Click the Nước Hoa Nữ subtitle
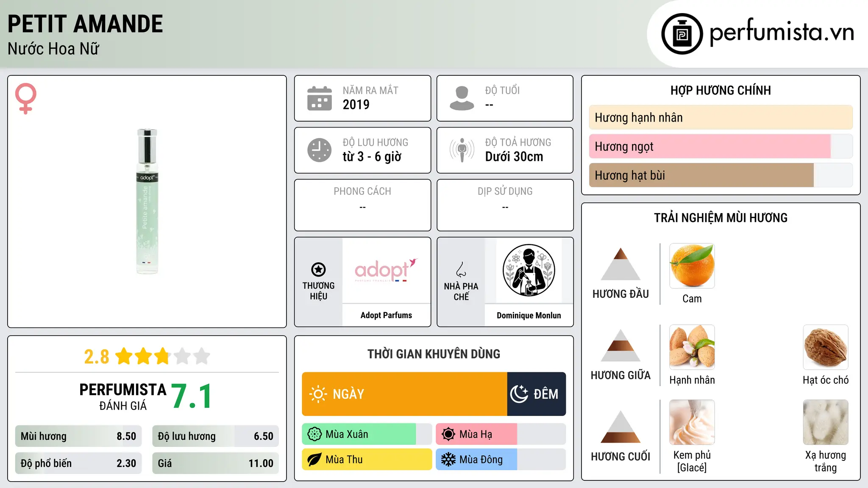Screen dimensions: 868x488 [53, 49]
